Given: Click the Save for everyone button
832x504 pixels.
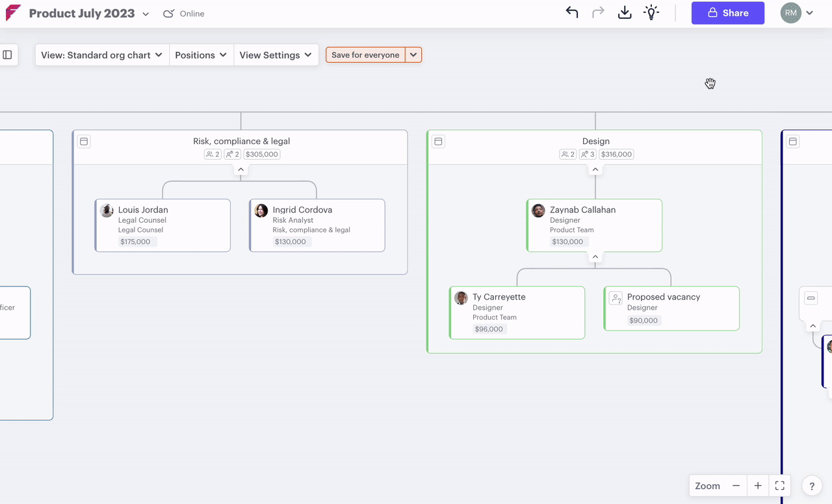Looking at the screenshot, I should coord(365,55).
